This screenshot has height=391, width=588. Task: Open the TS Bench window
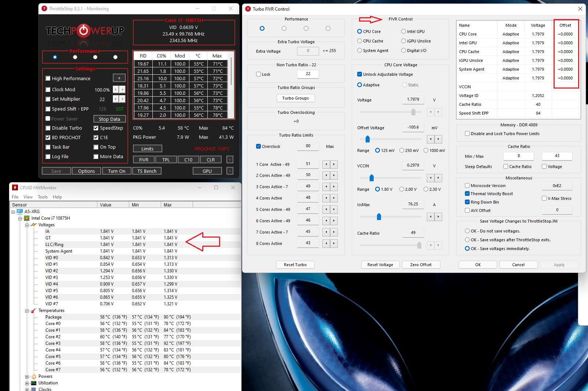[x=147, y=171]
